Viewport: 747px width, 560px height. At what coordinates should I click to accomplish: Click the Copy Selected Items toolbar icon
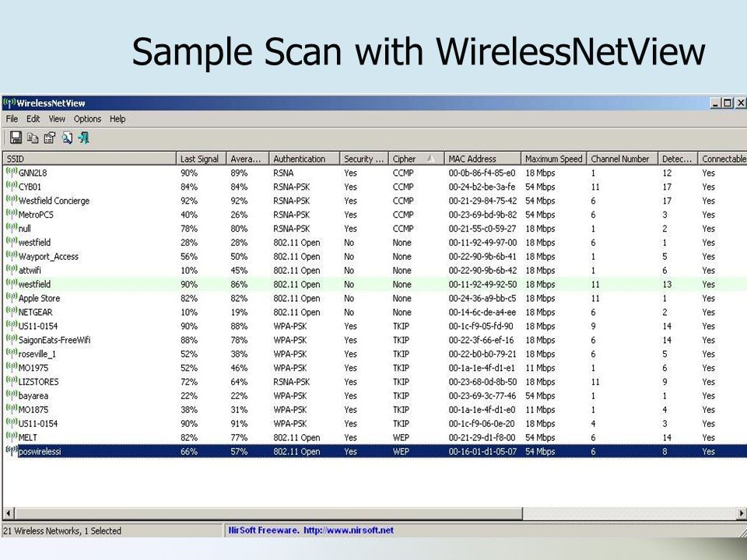click(x=33, y=138)
